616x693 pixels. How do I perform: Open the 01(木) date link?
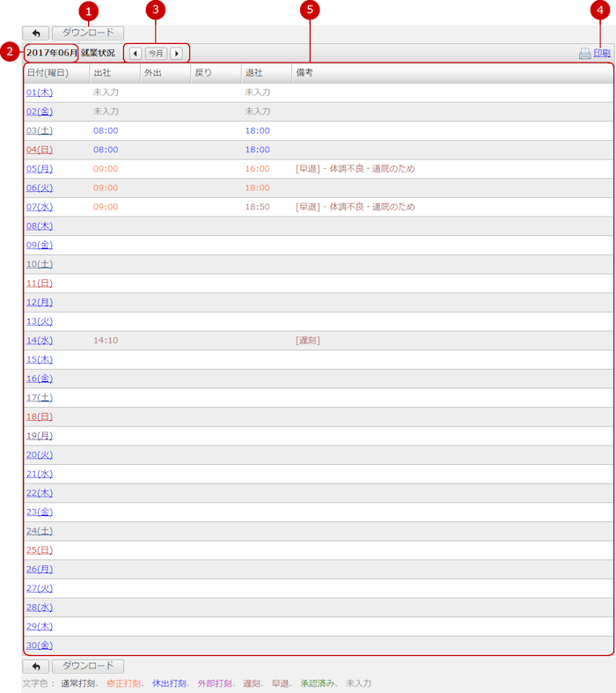pyautogui.click(x=40, y=92)
